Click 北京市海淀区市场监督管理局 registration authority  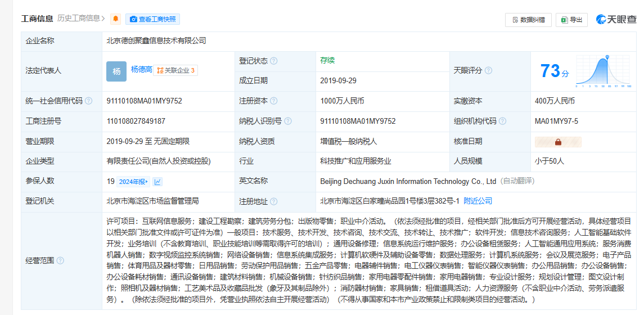tap(153, 201)
